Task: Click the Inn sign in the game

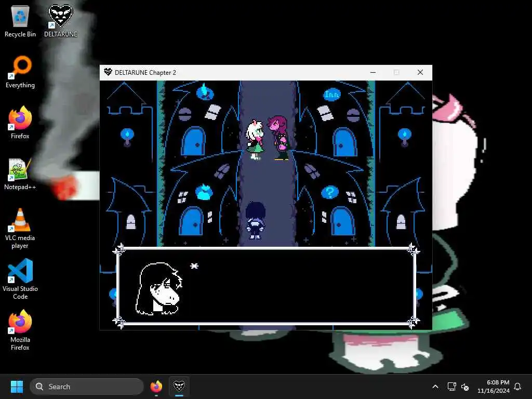Action: (x=331, y=95)
